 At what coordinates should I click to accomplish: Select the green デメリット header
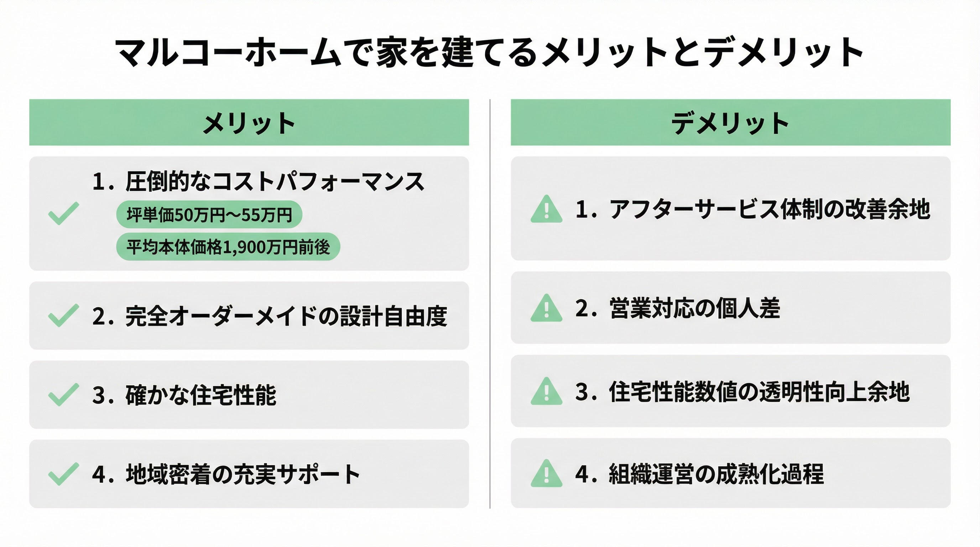[730, 123]
